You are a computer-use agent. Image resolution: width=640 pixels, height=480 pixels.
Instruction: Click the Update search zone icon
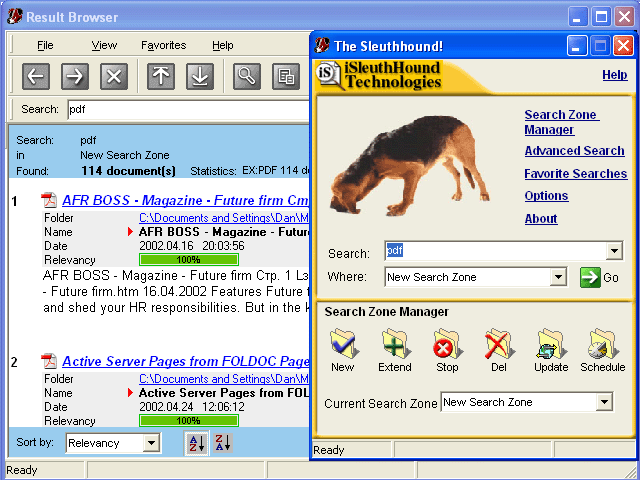[x=551, y=350]
